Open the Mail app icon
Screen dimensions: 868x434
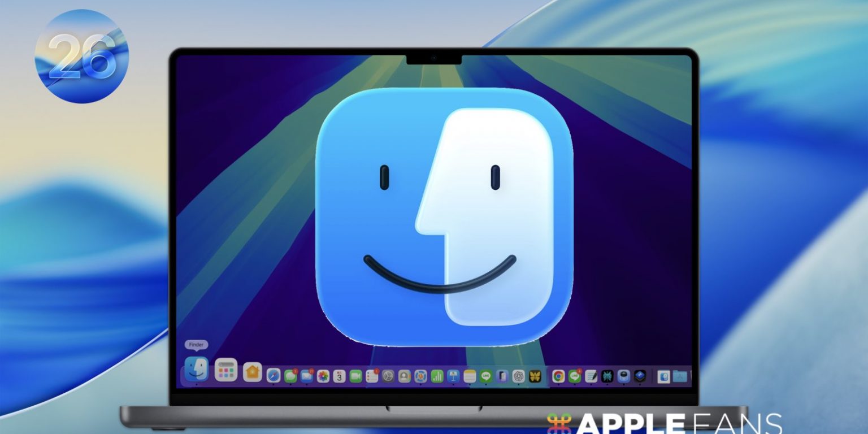(x=307, y=376)
